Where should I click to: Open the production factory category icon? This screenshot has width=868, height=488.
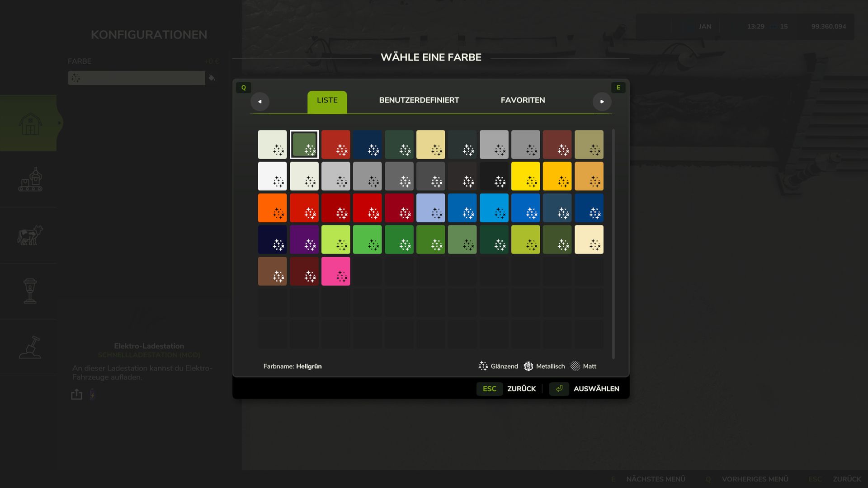30,179
